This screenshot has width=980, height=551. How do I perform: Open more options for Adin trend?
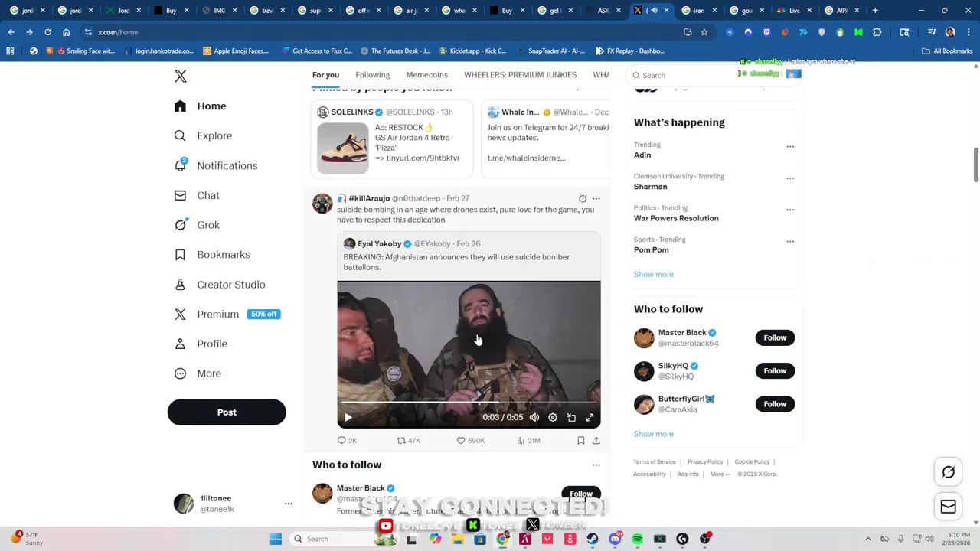pos(790,146)
